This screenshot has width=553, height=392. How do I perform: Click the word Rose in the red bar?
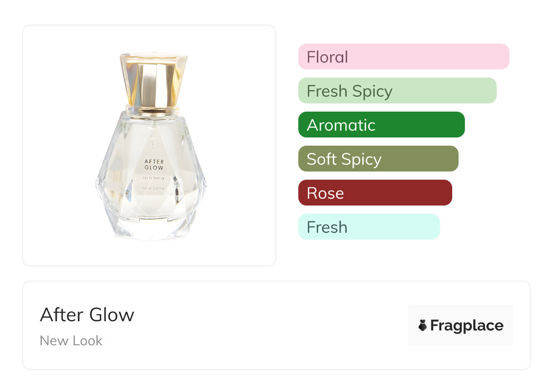coord(325,193)
